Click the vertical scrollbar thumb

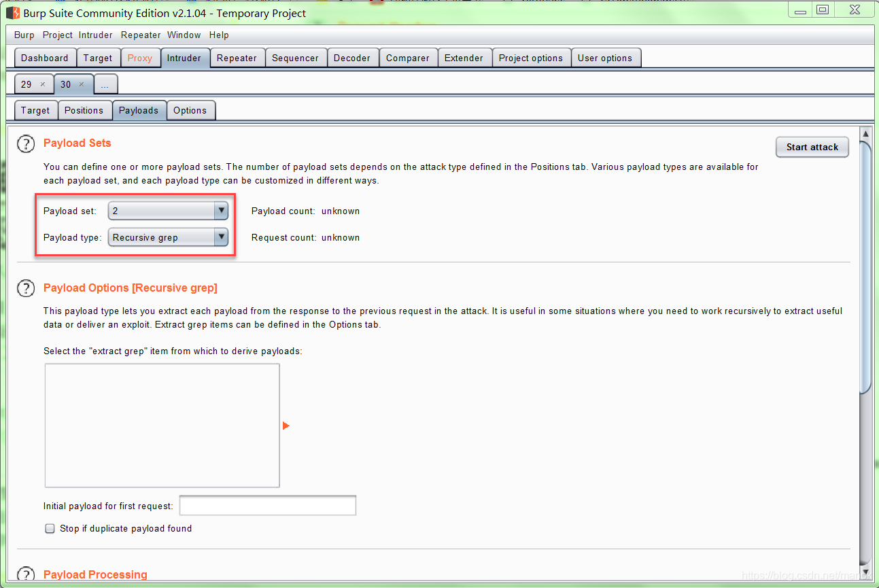(x=865, y=267)
